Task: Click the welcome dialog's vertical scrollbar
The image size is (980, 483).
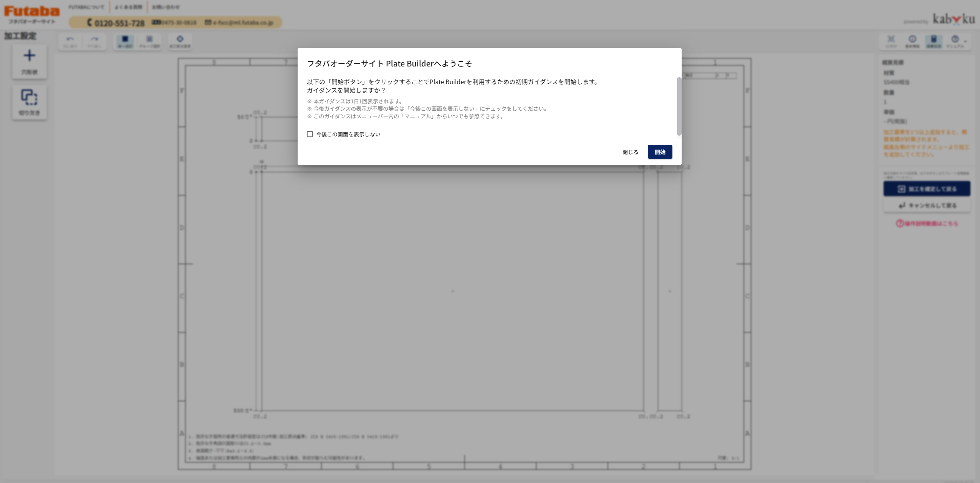Action: coord(679,106)
